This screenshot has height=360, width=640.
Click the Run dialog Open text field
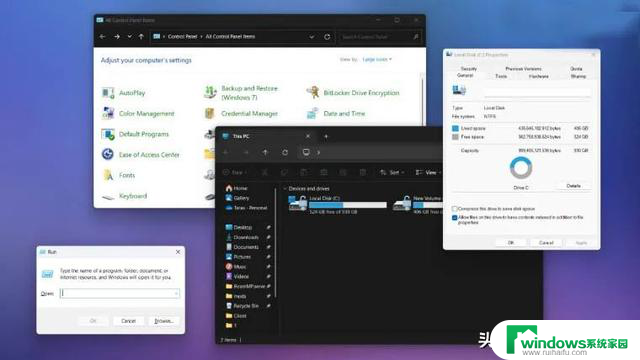pyautogui.click(x=120, y=293)
